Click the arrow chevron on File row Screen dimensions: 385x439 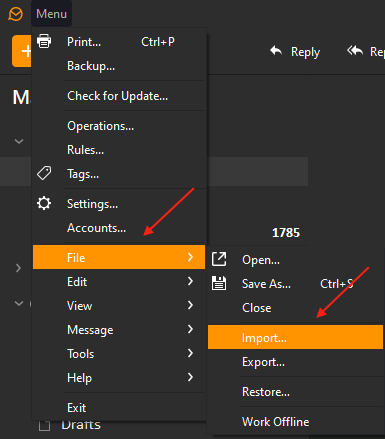[x=190, y=257]
